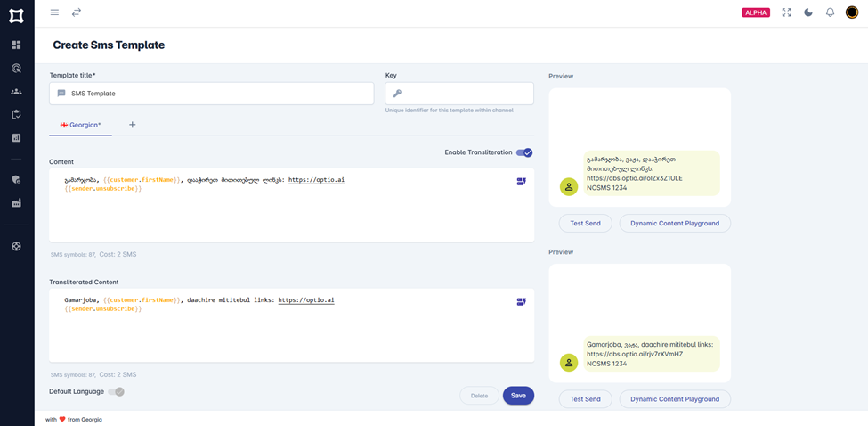Click the https://optio.ai link in Transliterated Content
Viewport: 868px width, 426px height.
[306, 300]
